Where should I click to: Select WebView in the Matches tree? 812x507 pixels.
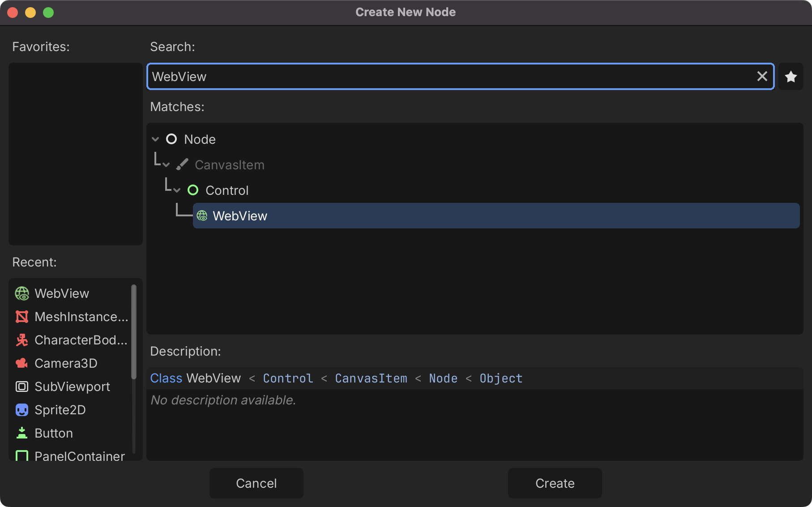coord(240,216)
